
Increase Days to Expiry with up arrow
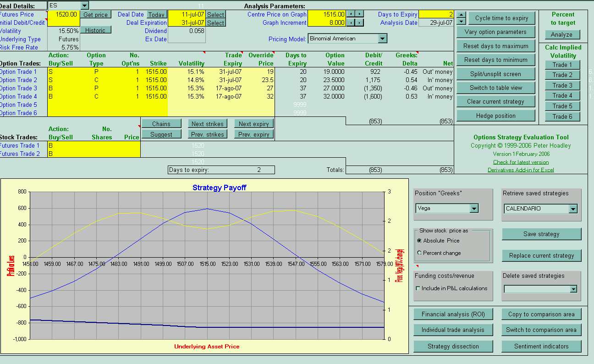[x=461, y=15]
